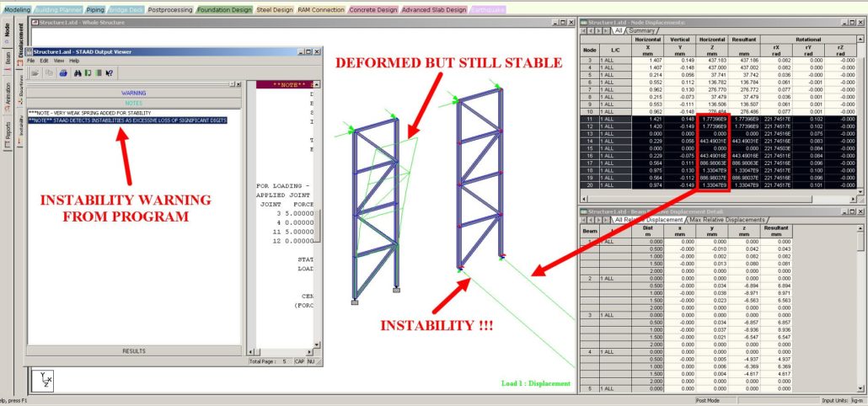Screen dimensions: 868x406
Task: Close the notes pane with its small X button
Action: pyautogui.click(x=238, y=84)
